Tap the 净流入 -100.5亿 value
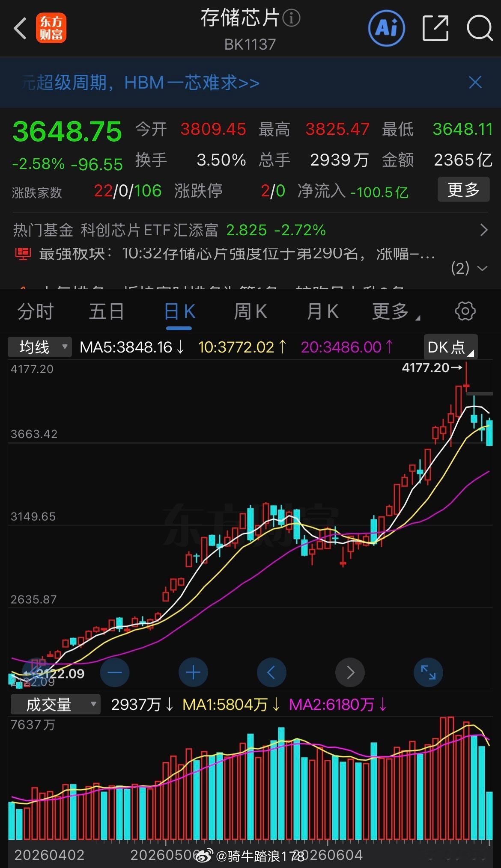The height and width of the screenshot is (868, 501). point(379,192)
